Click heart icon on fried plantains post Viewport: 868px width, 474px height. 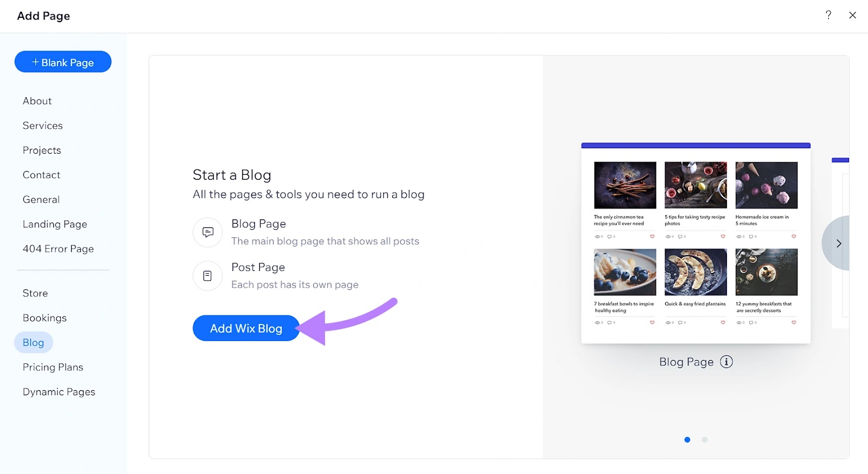pos(723,323)
